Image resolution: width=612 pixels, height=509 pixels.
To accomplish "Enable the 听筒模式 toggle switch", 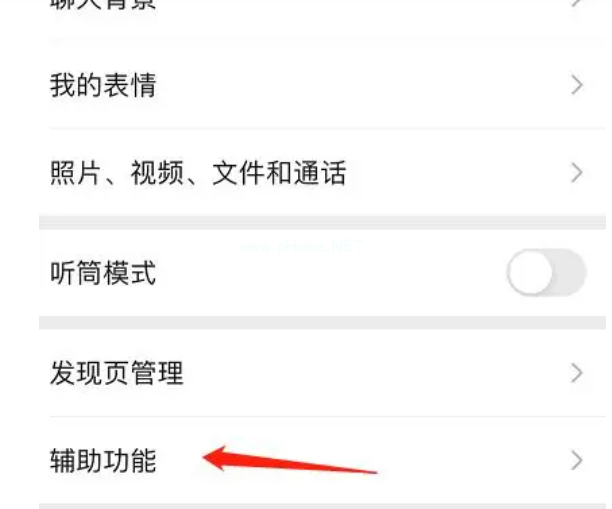I will 546,272.
